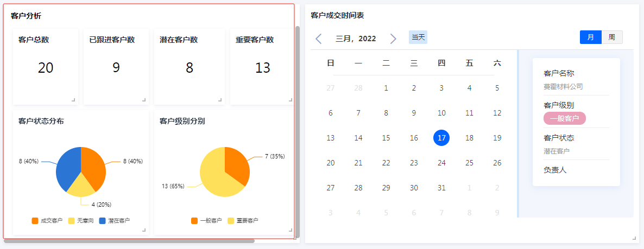Switch calendar to 月 view
The width and height of the screenshot is (644, 249).
pyautogui.click(x=591, y=37)
